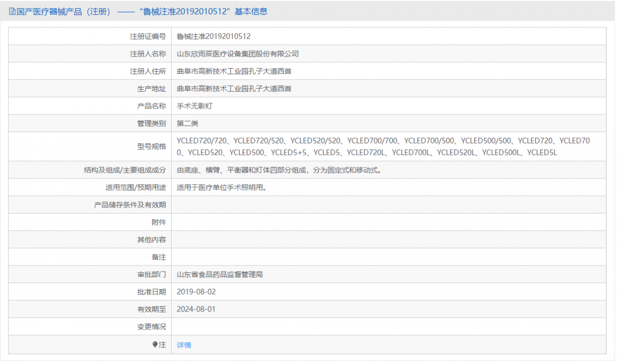Viewport: 619px width, 364px height.
Task: Select the 适用范围/预期用途 label
Action: tap(136, 188)
